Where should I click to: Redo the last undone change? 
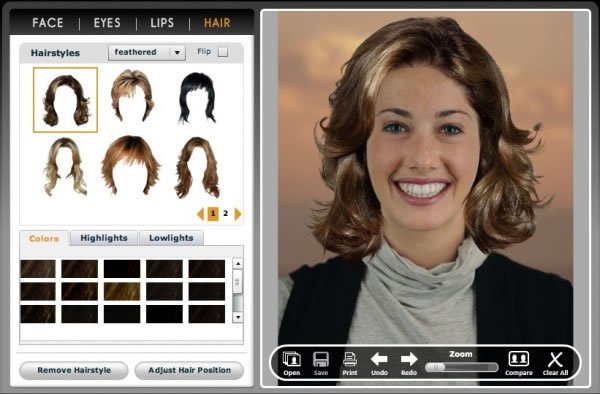point(409,363)
